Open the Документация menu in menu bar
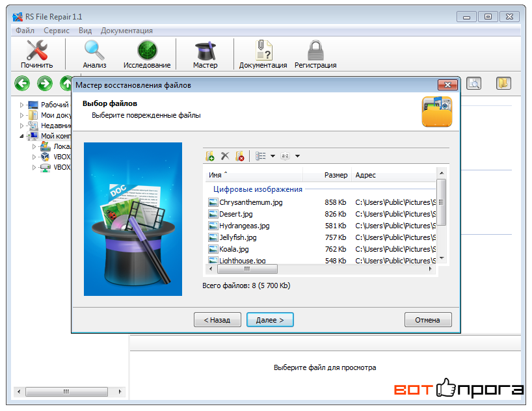The image size is (532, 411). 127,31
